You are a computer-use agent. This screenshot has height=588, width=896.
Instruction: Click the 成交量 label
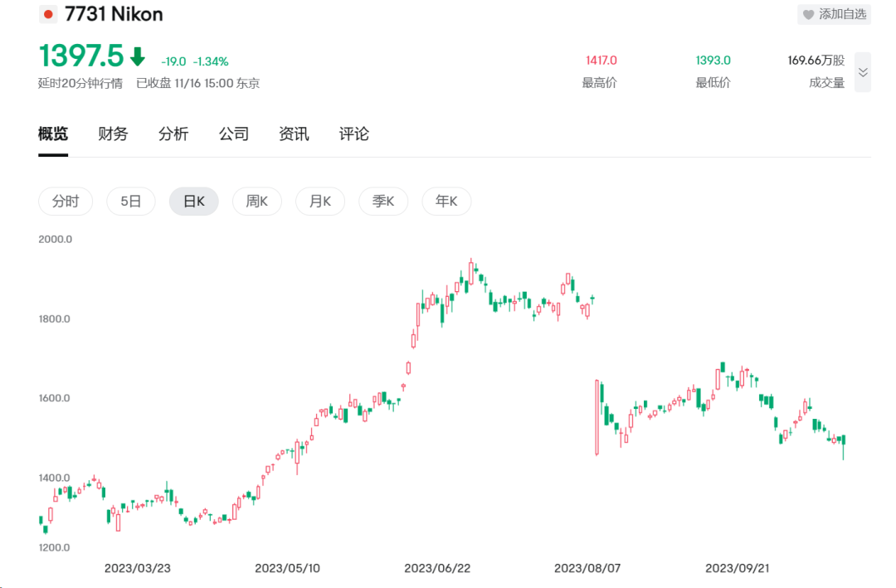pos(827,83)
